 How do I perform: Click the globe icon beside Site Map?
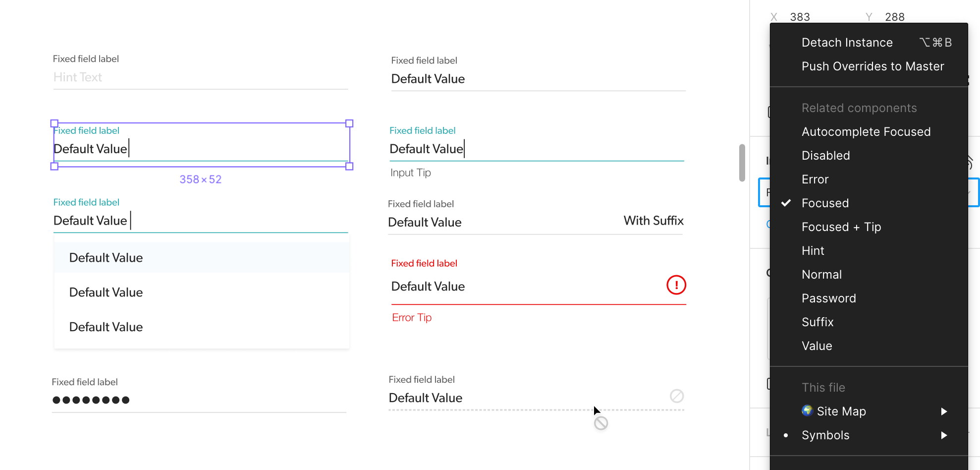click(x=807, y=411)
